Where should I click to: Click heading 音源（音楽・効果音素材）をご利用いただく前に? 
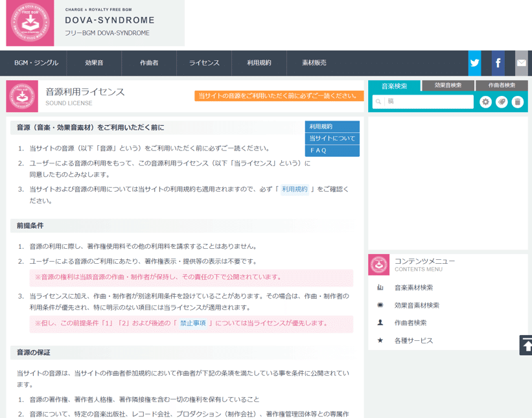coord(90,128)
